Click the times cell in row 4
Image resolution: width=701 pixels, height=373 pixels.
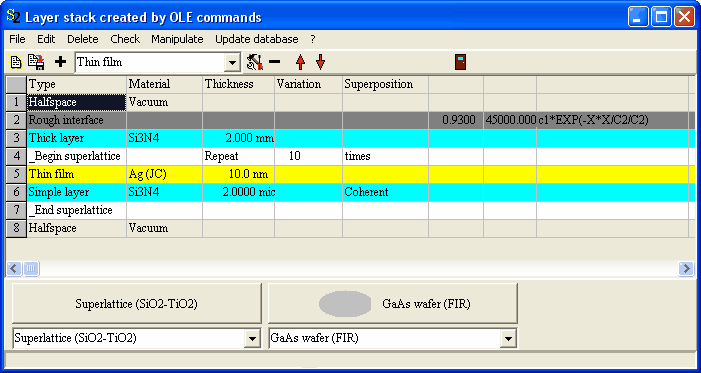(x=385, y=156)
